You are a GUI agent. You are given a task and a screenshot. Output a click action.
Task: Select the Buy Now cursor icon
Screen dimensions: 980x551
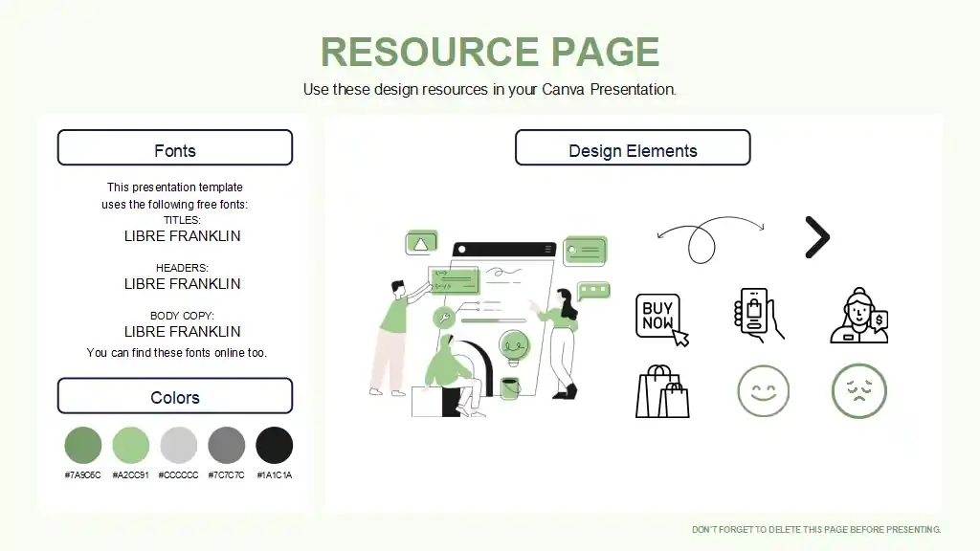pyautogui.click(x=662, y=320)
